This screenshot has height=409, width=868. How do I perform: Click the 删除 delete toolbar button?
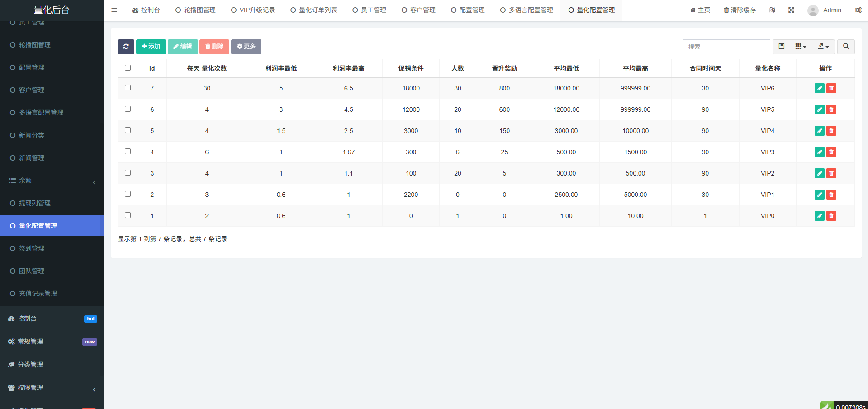tap(214, 47)
